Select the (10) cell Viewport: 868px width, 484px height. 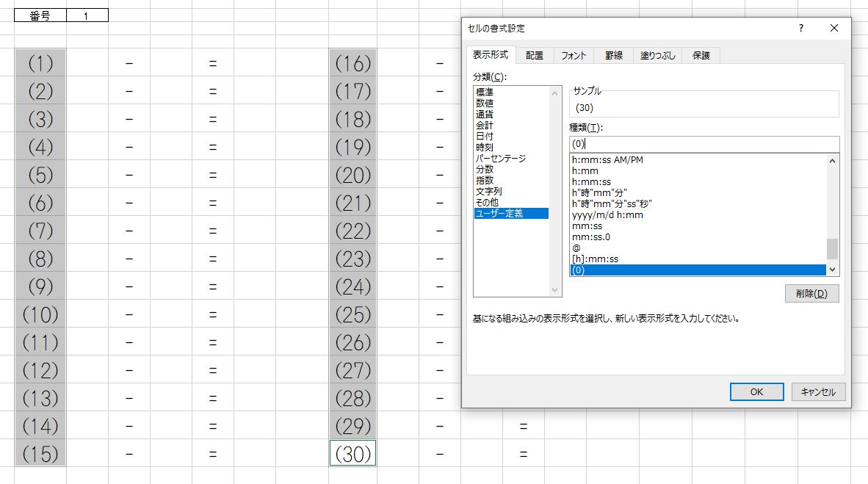(40, 314)
